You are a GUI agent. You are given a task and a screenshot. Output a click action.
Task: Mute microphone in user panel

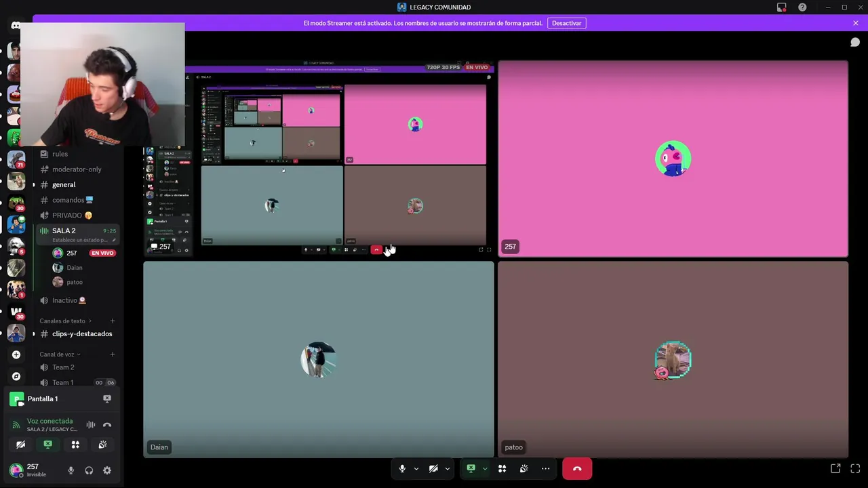tap(71, 470)
